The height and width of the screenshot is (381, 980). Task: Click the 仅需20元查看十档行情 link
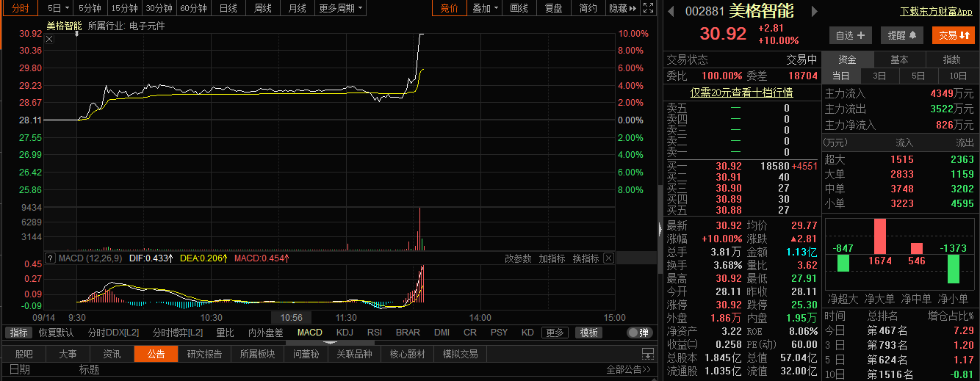click(x=741, y=92)
